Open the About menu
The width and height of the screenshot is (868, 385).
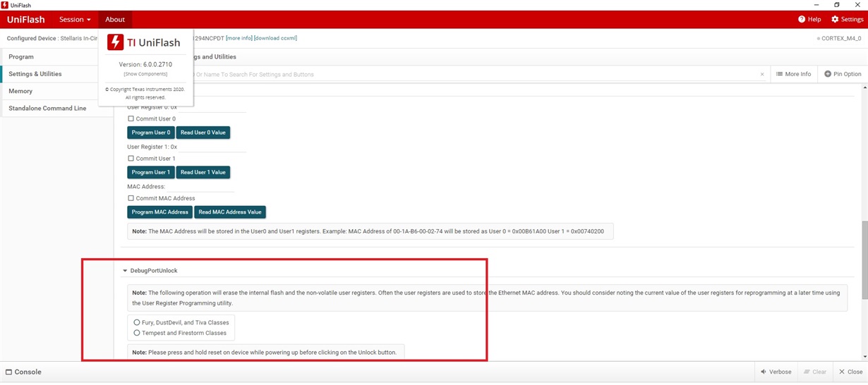(x=115, y=20)
